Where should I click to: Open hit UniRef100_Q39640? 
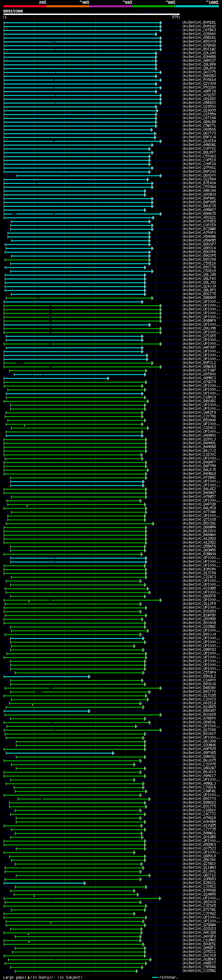199,34
